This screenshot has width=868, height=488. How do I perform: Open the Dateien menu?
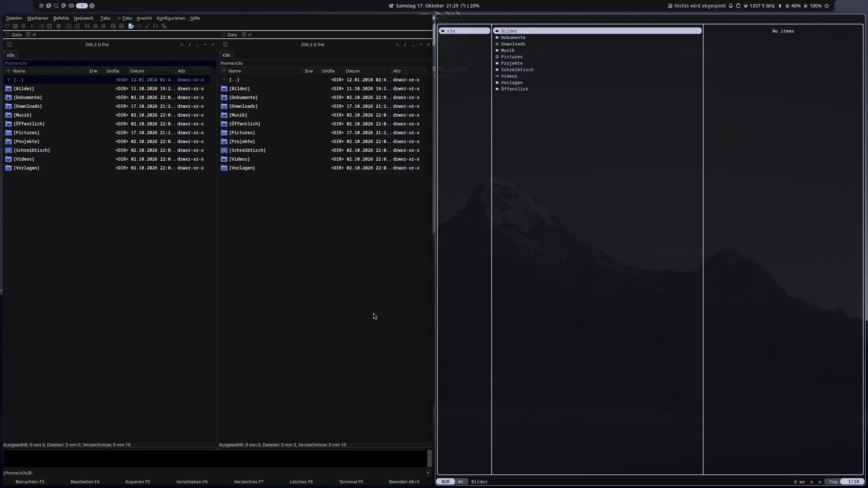[x=14, y=18]
